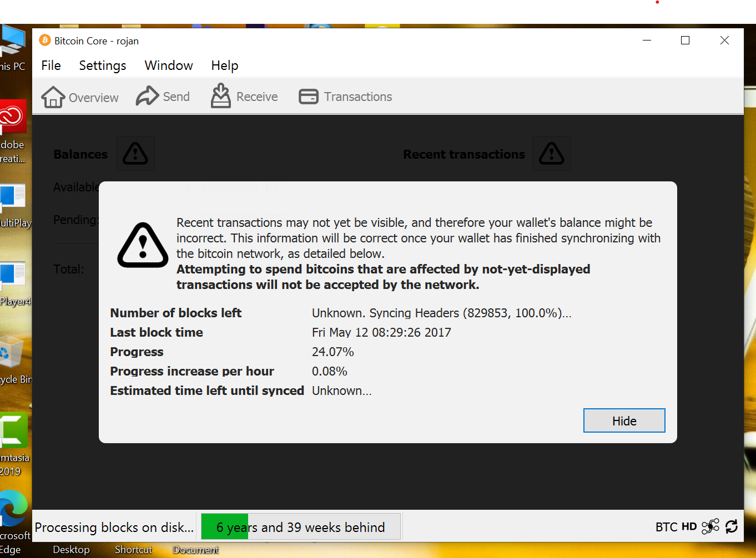Click the sync progress bar showing weeks behind
The image size is (756, 558).
pos(301,526)
